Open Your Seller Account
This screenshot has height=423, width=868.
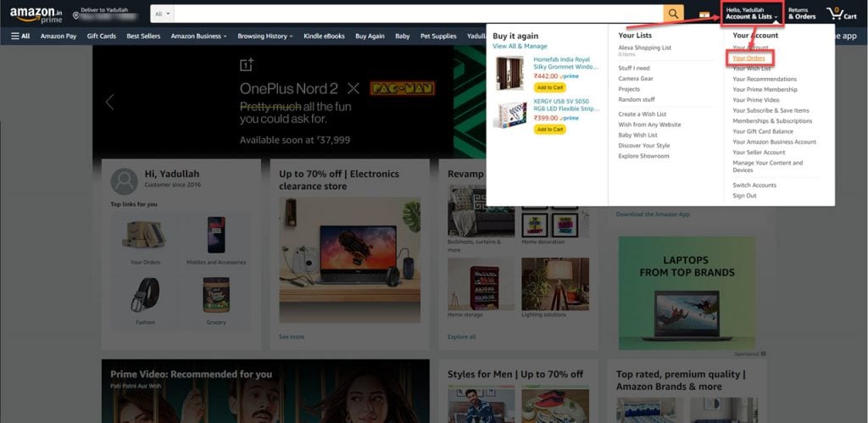[759, 153]
